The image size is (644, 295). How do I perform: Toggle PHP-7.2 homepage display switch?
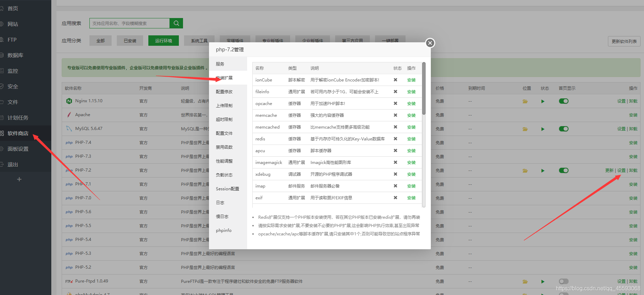564,171
